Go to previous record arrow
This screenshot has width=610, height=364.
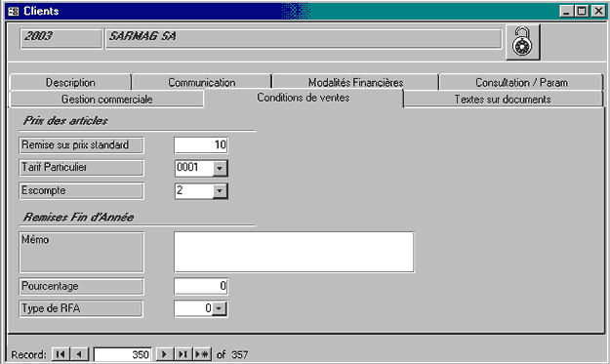tap(79, 354)
